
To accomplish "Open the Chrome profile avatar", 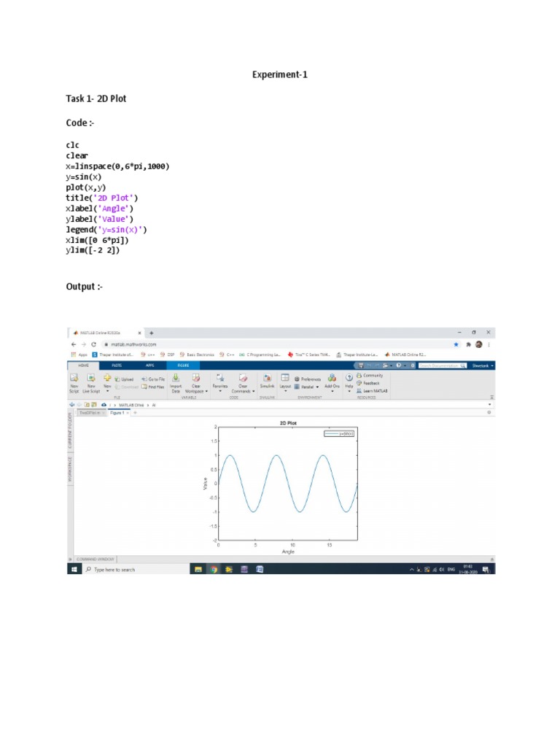I will (478, 344).
